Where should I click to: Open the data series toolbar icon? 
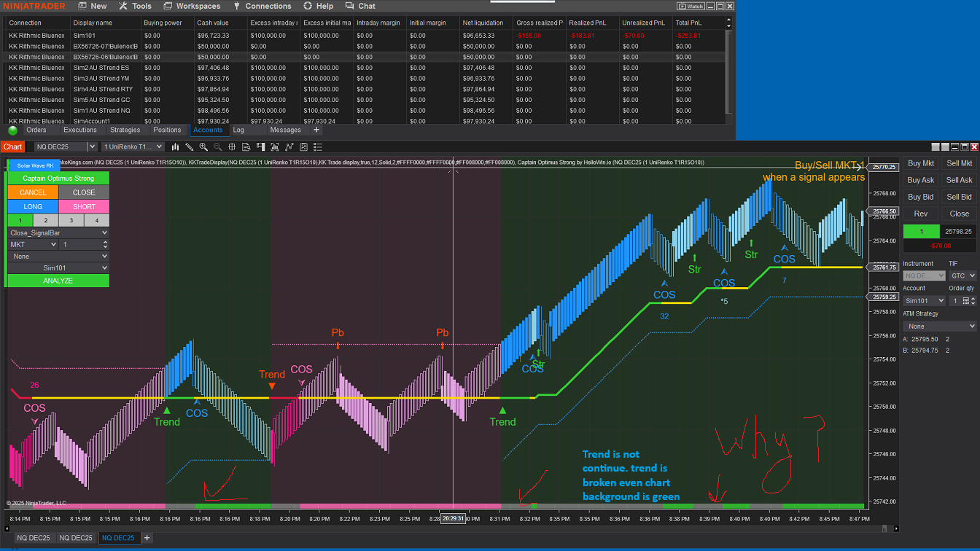coord(273,147)
